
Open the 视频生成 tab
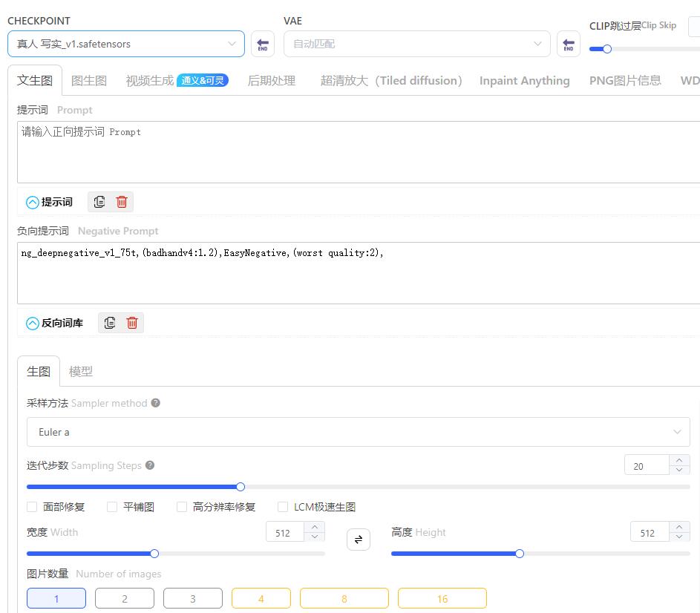tap(149, 80)
